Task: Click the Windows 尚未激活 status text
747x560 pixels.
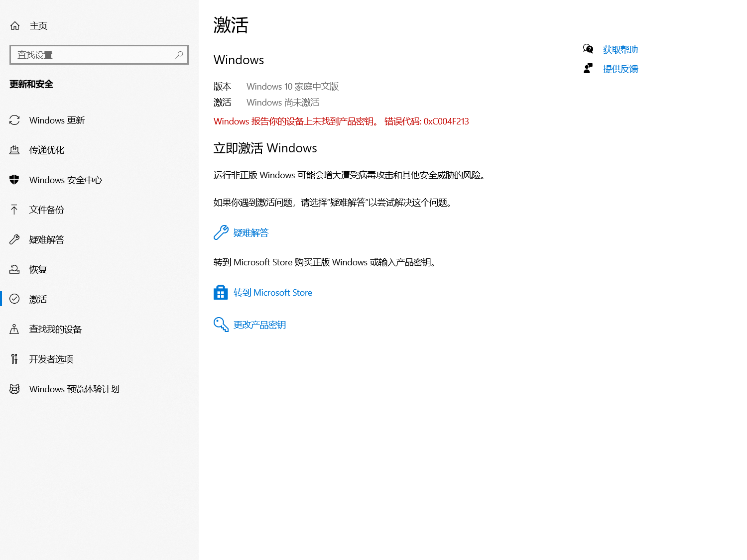Action: pos(283,103)
